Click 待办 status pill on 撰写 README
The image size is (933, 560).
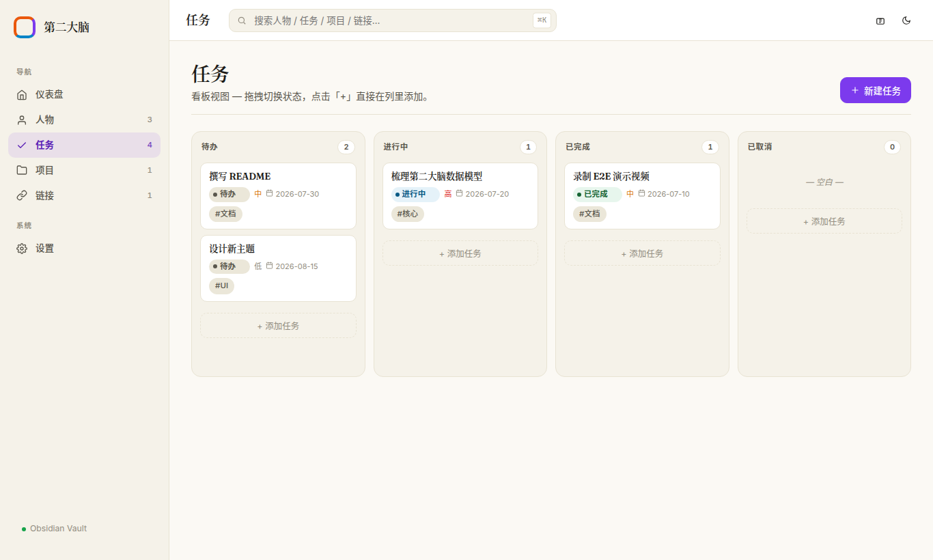click(x=229, y=194)
